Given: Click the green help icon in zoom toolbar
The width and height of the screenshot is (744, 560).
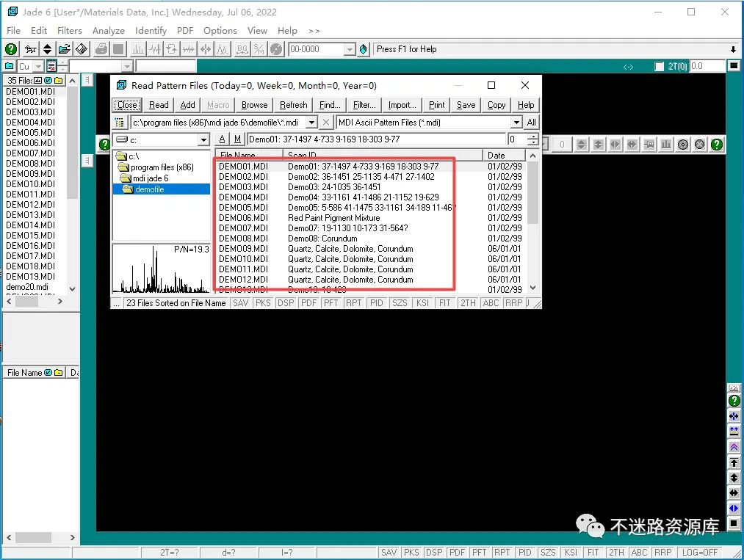Looking at the screenshot, I should (717, 144).
